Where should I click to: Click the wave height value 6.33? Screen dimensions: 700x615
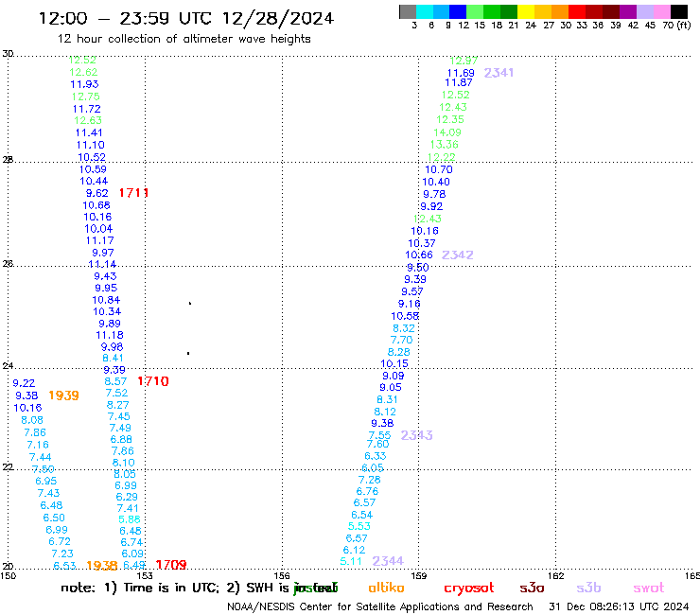376,456
